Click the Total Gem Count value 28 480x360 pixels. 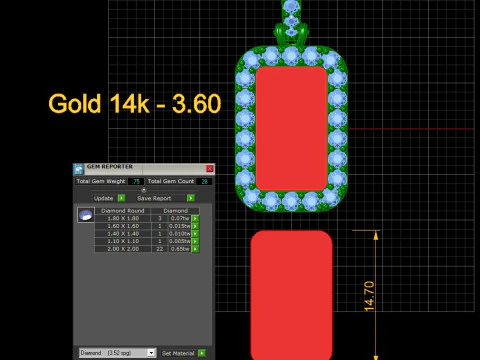[x=204, y=181]
